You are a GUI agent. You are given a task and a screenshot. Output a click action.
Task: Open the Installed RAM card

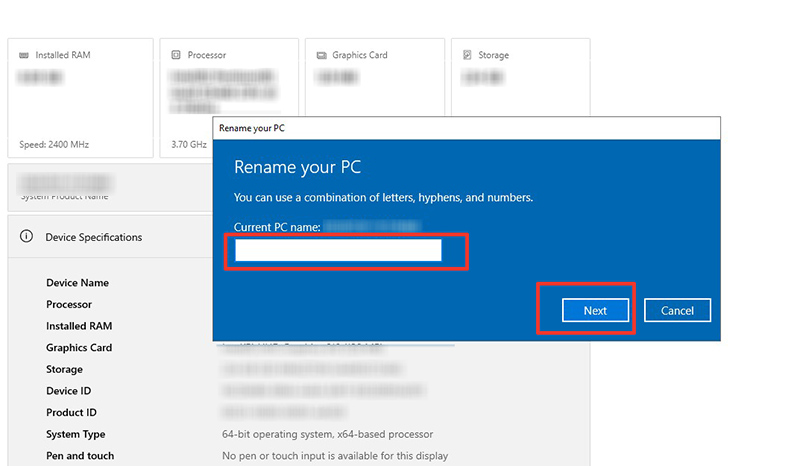tap(81, 98)
